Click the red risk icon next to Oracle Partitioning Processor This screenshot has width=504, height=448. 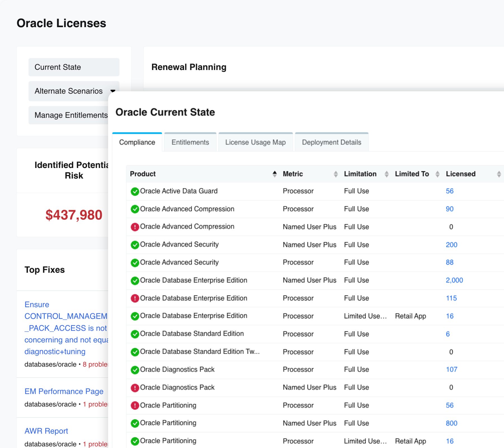(135, 405)
